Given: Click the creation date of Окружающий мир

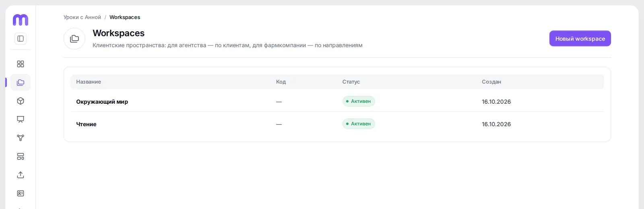Looking at the screenshot, I should [x=496, y=102].
